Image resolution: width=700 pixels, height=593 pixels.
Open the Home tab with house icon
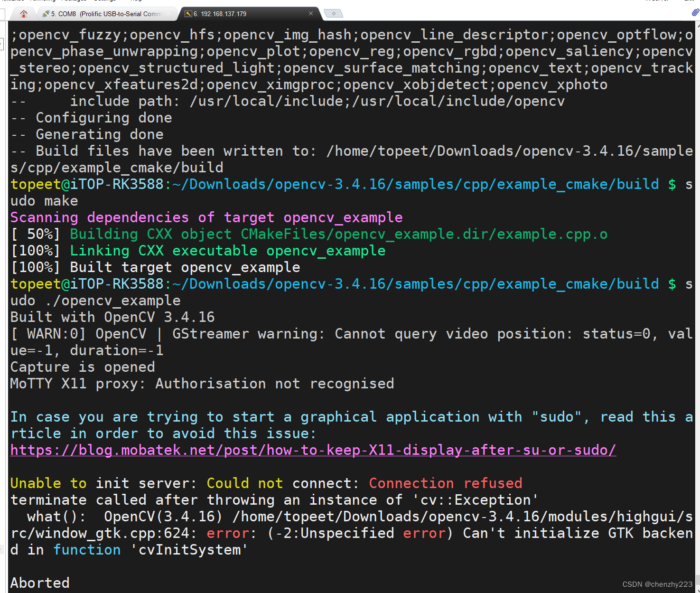tap(24, 14)
